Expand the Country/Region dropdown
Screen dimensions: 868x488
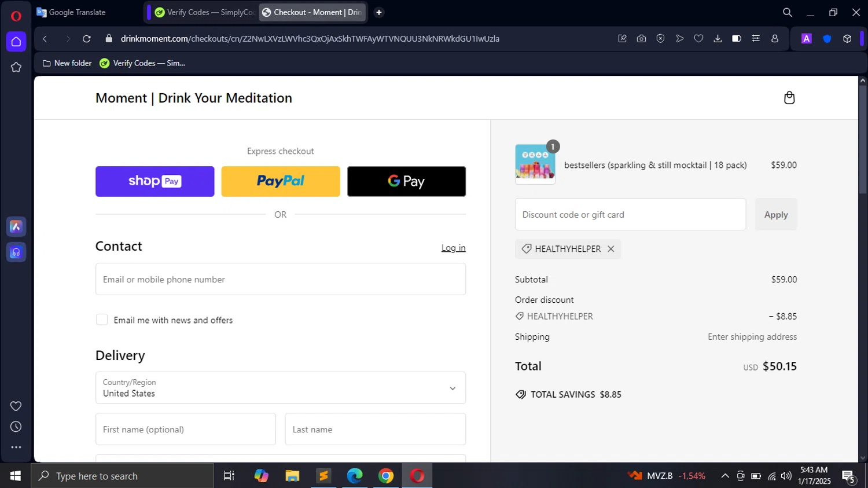click(281, 388)
